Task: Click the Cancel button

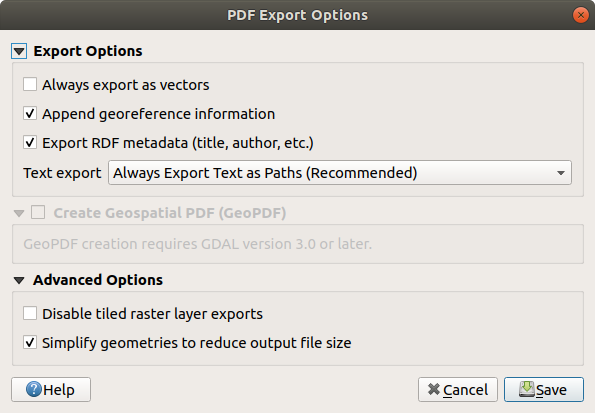Action: (458, 389)
